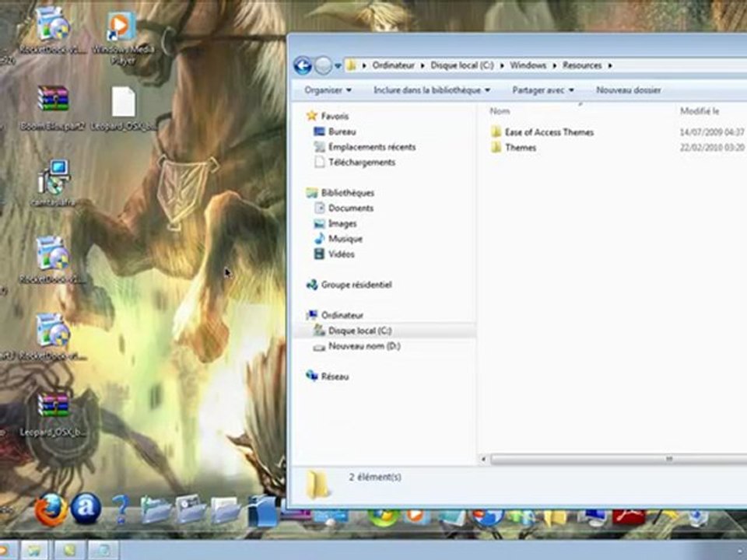This screenshot has height=560, width=747.
Task: Select camtasiafr installer icon on desktop
Action: pyautogui.click(x=54, y=177)
